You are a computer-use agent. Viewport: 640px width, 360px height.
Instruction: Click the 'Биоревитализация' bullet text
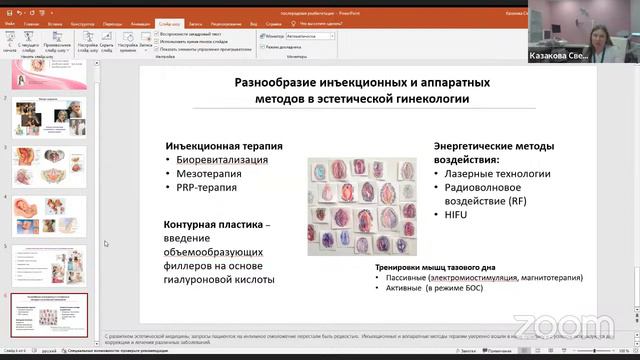(222, 160)
